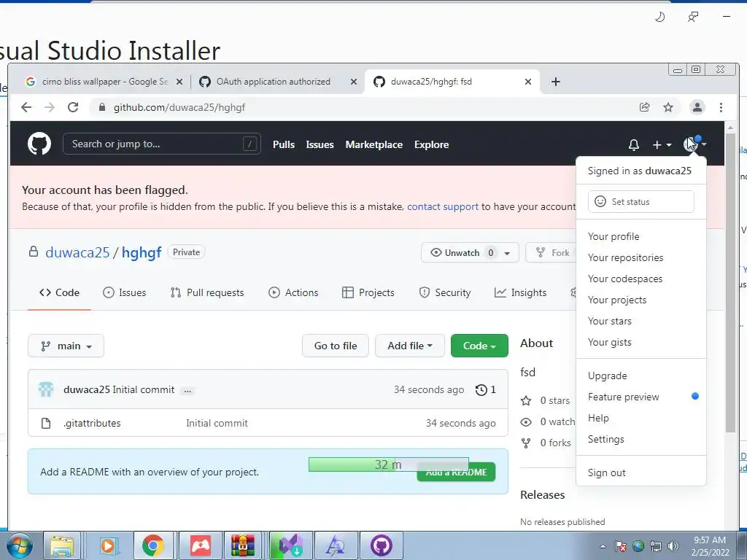Click the user avatar menu in header

point(694,144)
